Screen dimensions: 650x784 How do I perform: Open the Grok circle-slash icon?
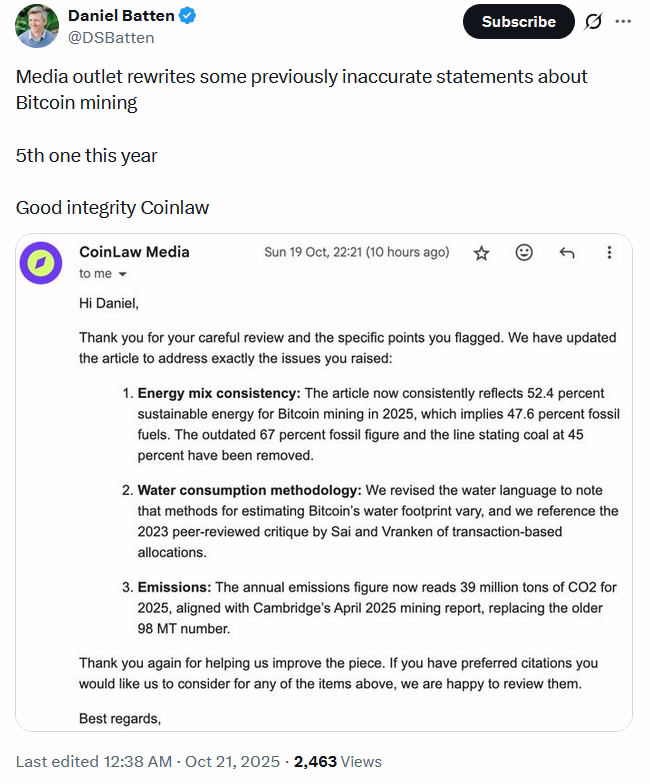click(593, 22)
